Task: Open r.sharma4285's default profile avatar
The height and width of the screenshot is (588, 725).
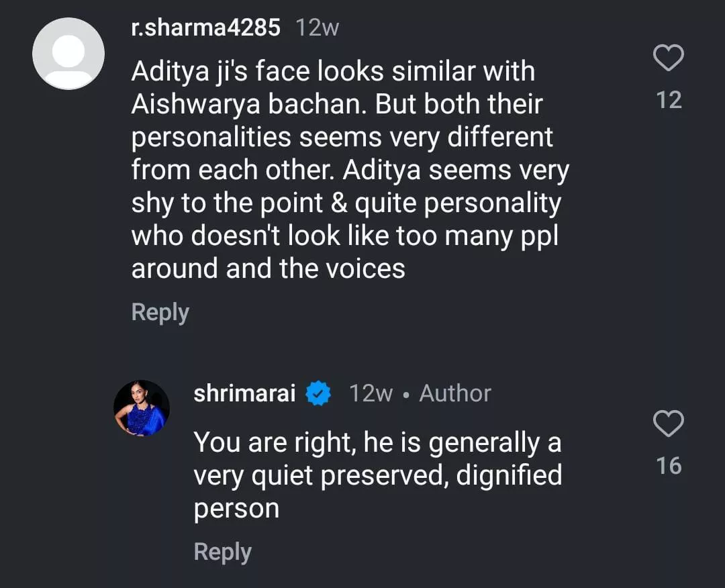Action: (68, 54)
